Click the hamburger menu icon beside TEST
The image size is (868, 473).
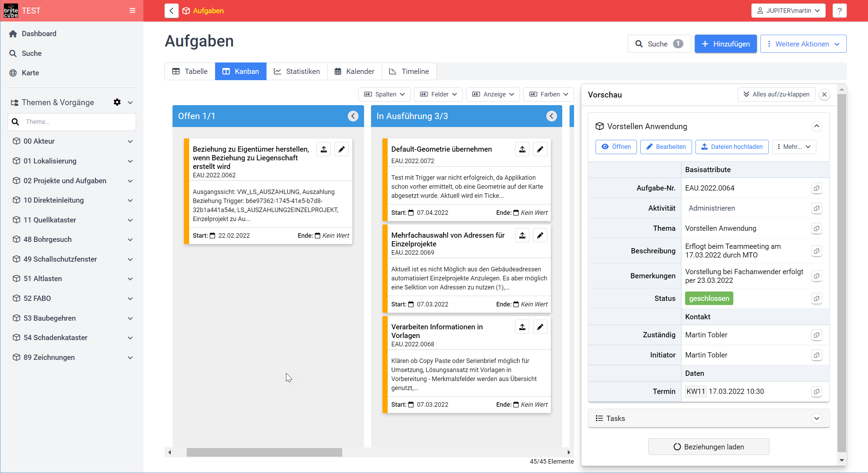click(x=132, y=11)
